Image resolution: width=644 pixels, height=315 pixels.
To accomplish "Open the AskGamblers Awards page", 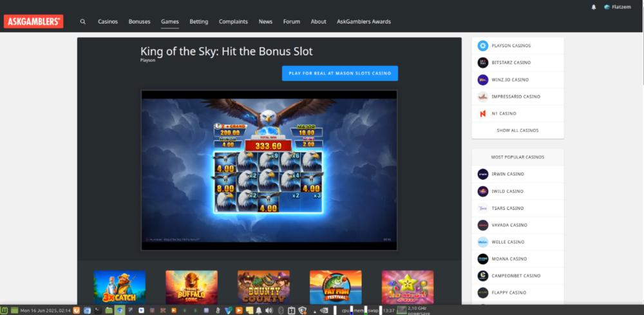I will pos(364,22).
